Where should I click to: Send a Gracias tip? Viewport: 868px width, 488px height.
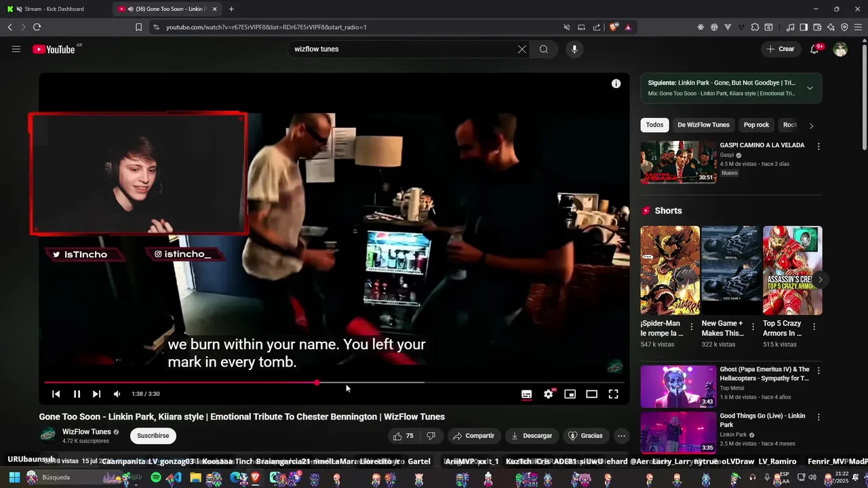(x=585, y=436)
